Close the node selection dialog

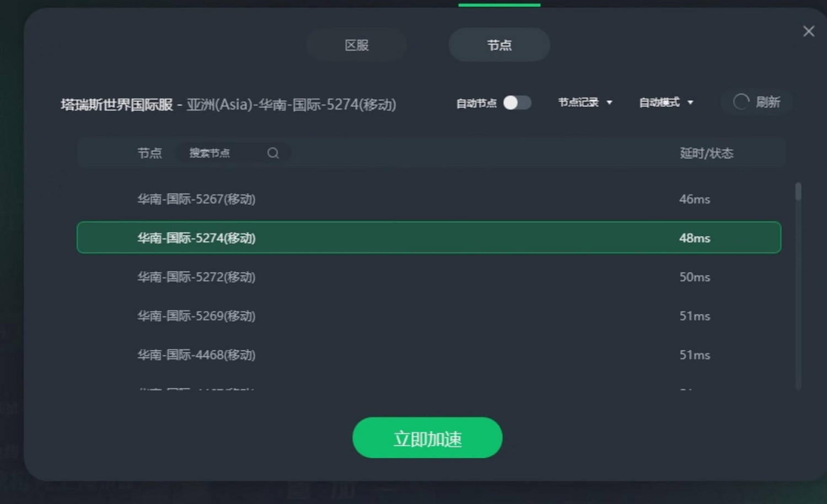[x=808, y=31]
